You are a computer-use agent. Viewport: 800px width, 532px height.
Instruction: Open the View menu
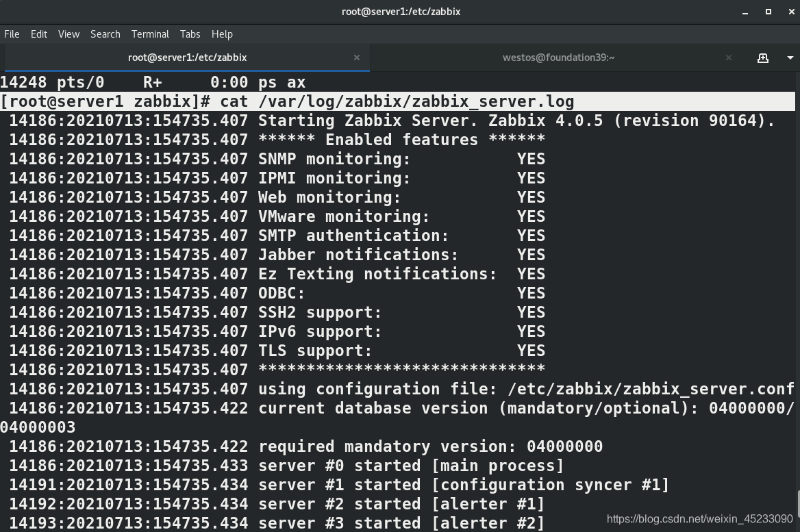click(69, 34)
